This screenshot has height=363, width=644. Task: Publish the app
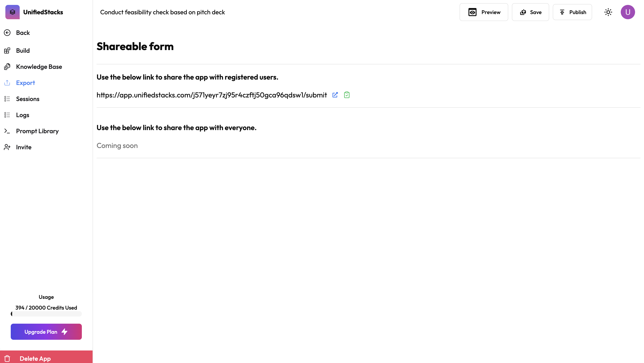pos(572,12)
